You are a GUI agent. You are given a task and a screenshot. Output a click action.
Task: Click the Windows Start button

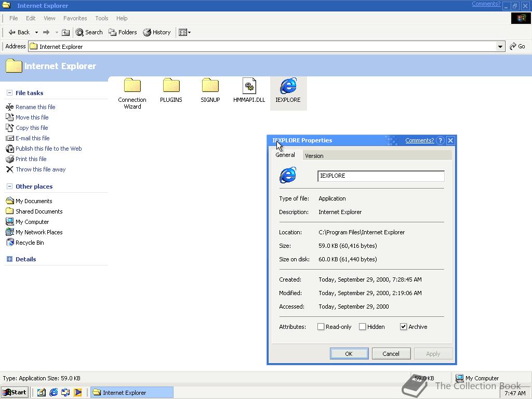tap(15, 393)
